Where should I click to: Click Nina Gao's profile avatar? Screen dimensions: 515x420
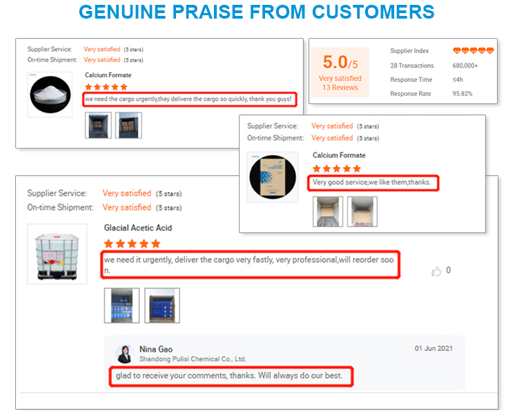point(124,354)
